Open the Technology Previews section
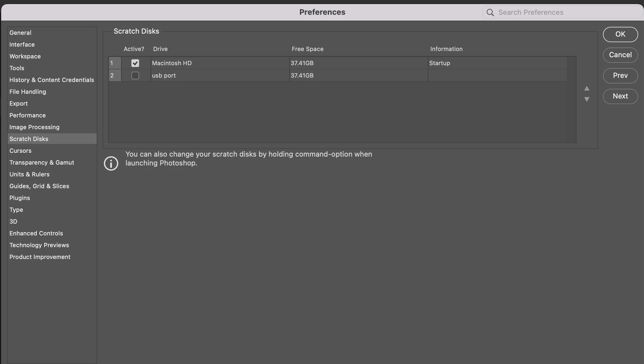Screen dimensions: 644x364 [39, 245]
